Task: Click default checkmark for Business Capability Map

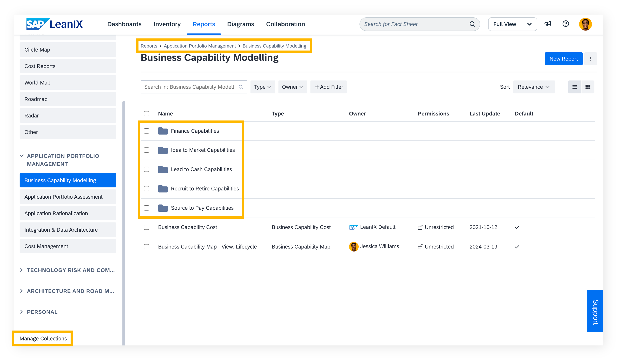Action: (517, 247)
